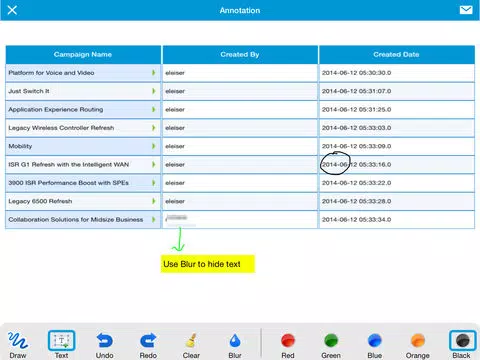The height and width of the screenshot is (360, 480).
Task: Open campaign 'ISR G1 Refresh with the Intelligent WAN'
Action: point(69,164)
